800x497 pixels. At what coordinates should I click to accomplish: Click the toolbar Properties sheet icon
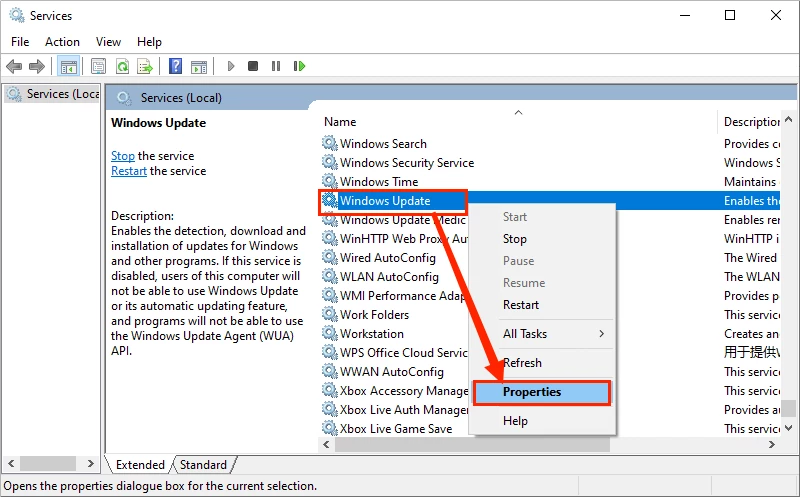(98, 66)
